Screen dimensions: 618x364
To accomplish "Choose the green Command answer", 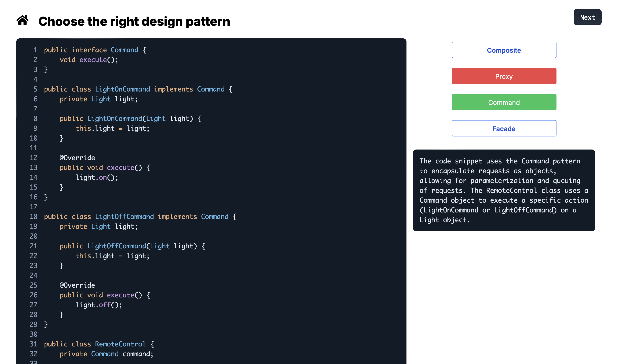I will coord(504,102).
